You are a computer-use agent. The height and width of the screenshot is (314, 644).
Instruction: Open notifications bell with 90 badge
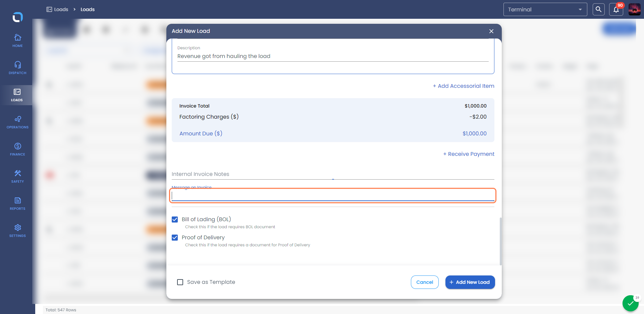616,9
